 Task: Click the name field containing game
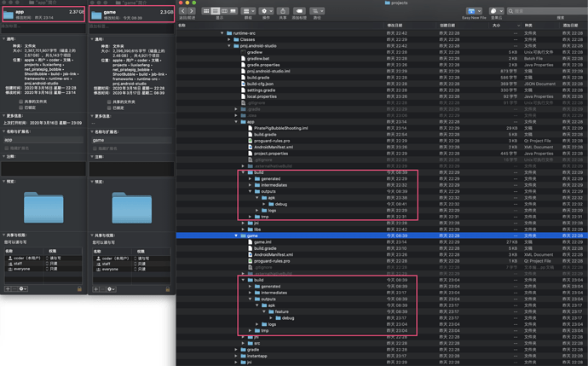click(x=131, y=140)
